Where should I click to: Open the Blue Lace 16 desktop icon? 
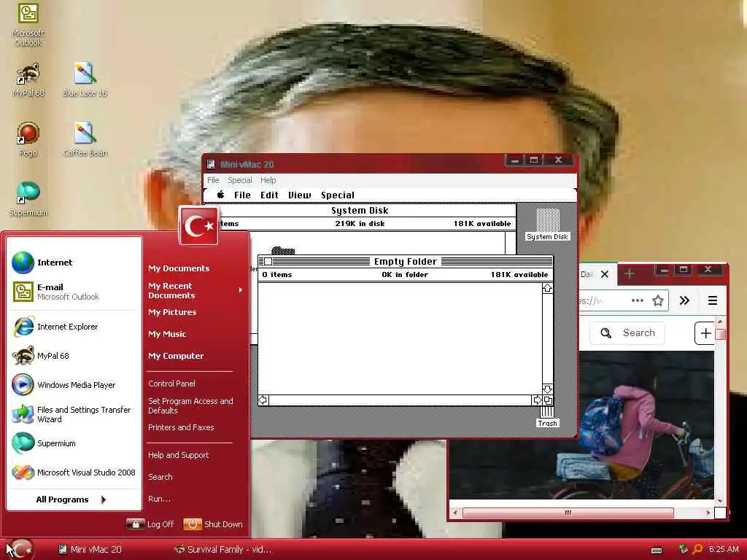click(85, 80)
